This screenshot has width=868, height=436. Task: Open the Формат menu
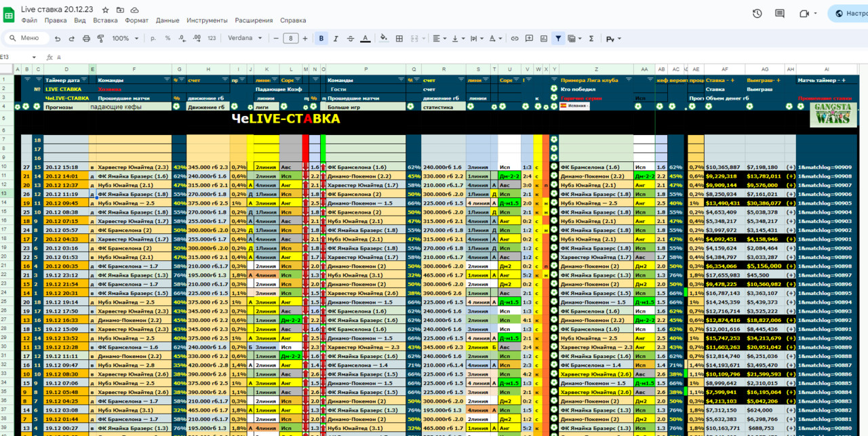coord(136,20)
